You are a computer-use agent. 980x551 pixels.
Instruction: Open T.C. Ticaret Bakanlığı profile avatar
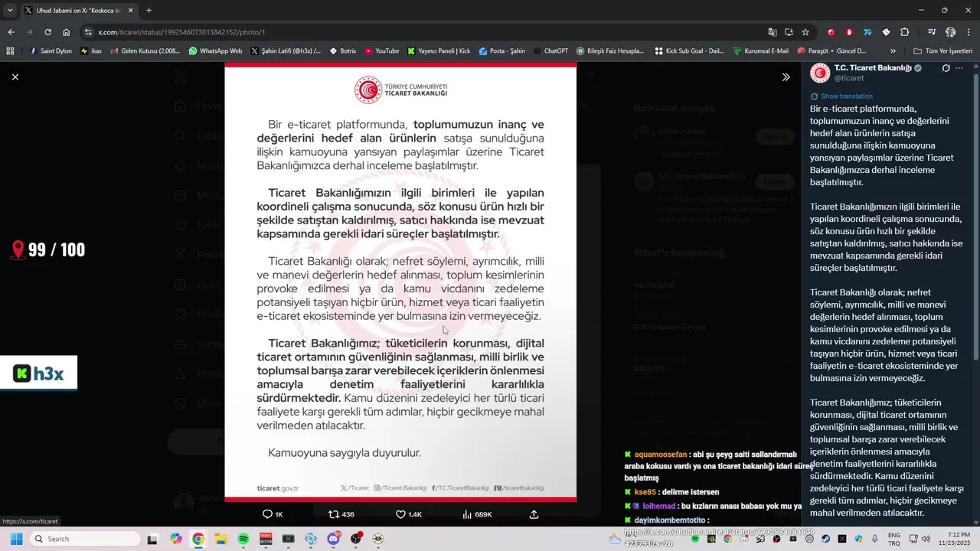(820, 73)
